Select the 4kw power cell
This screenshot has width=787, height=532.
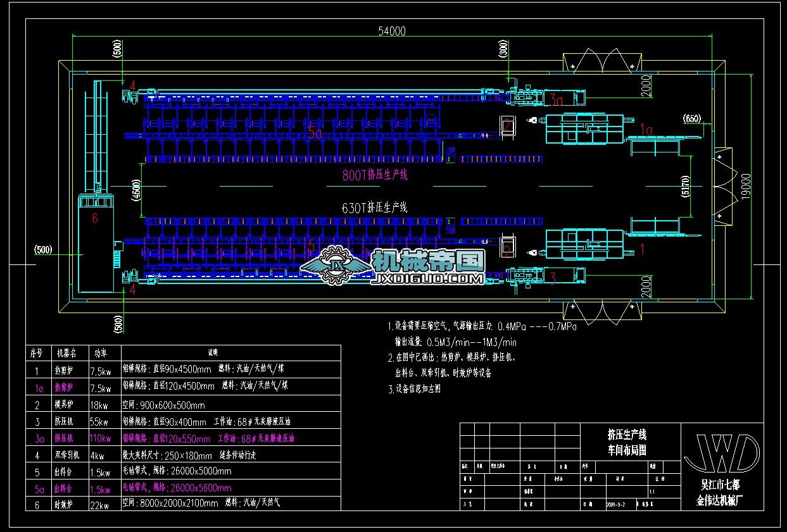click(x=97, y=455)
